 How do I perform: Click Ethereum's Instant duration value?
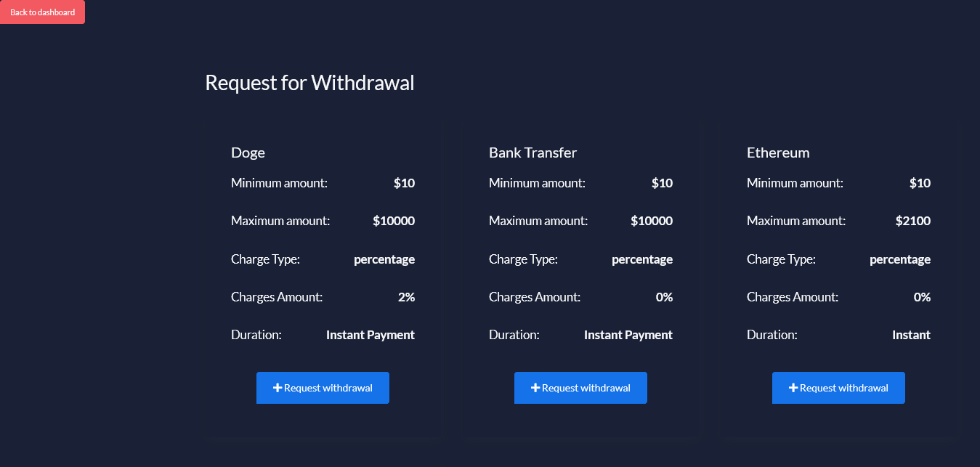[x=911, y=335]
